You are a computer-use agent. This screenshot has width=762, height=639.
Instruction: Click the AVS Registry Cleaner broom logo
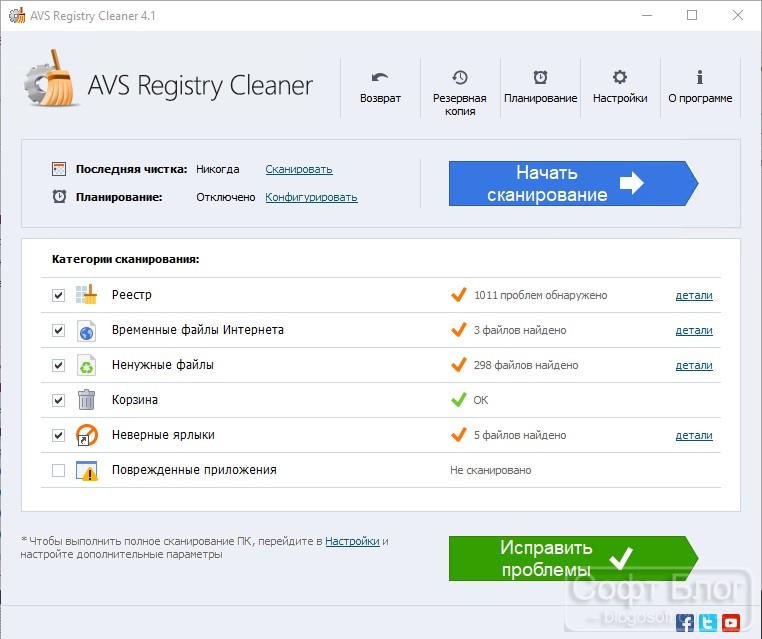pos(51,79)
